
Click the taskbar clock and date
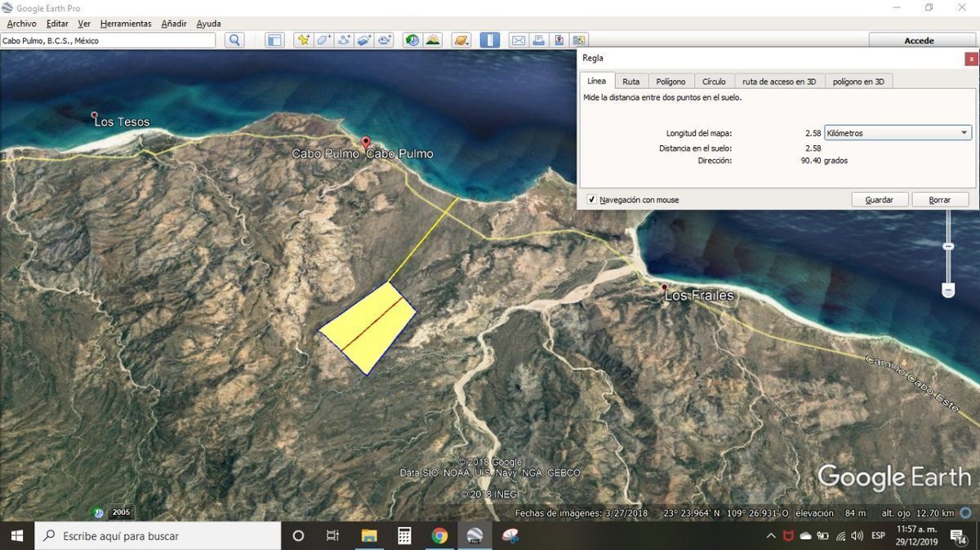pyautogui.click(x=917, y=535)
